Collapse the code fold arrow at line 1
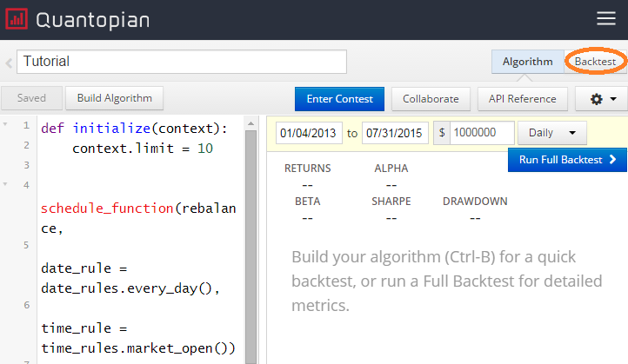628x364 pixels. pyautogui.click(x=5, y=126)
